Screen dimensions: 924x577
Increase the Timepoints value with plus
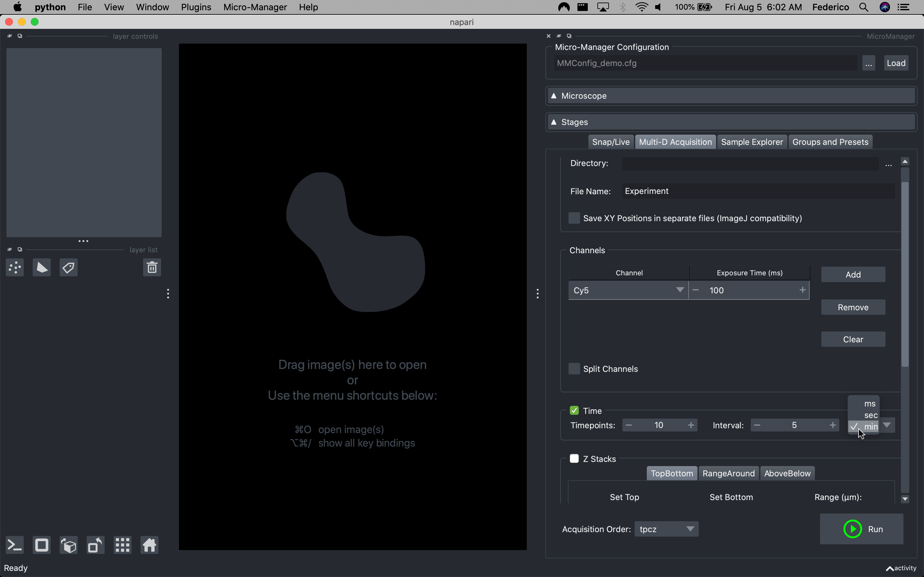(x=691, y=425)
